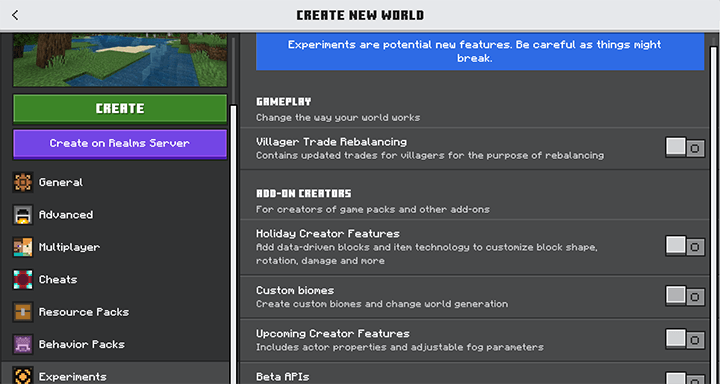Click the Multiplayer characters icon
This screenshot has width=720, height=384.
[x=22, y=247]
